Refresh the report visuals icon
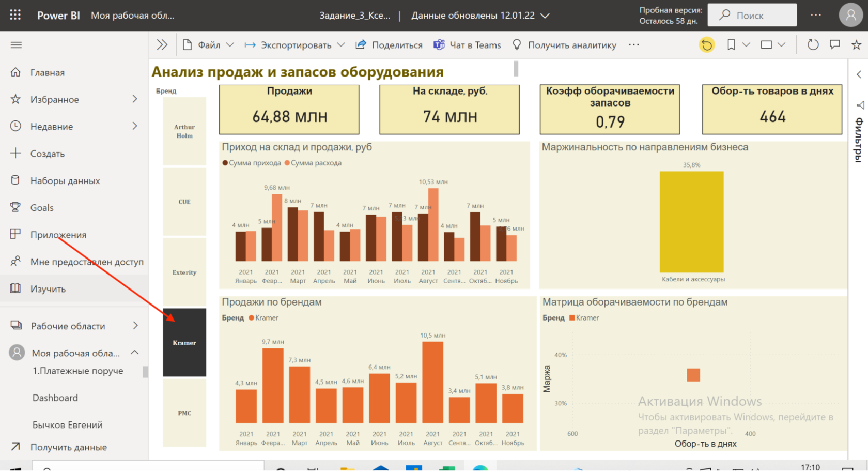 (813, 45)
